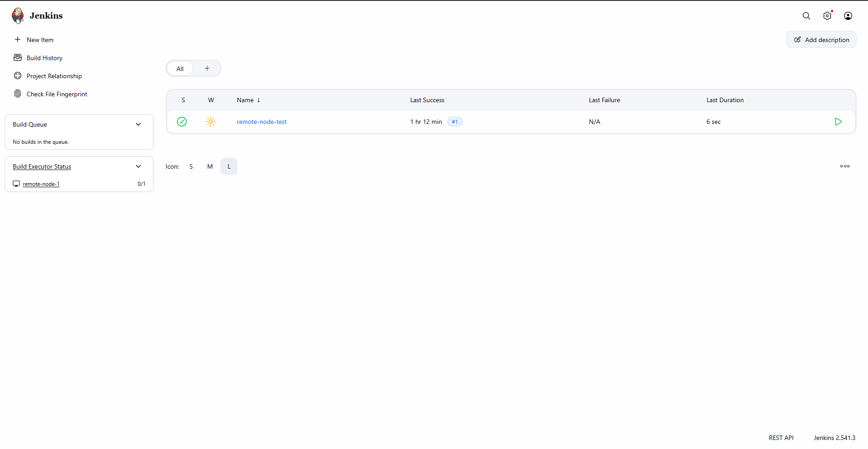
Task: Click the green success status icon
Action: tap(182, 122)
